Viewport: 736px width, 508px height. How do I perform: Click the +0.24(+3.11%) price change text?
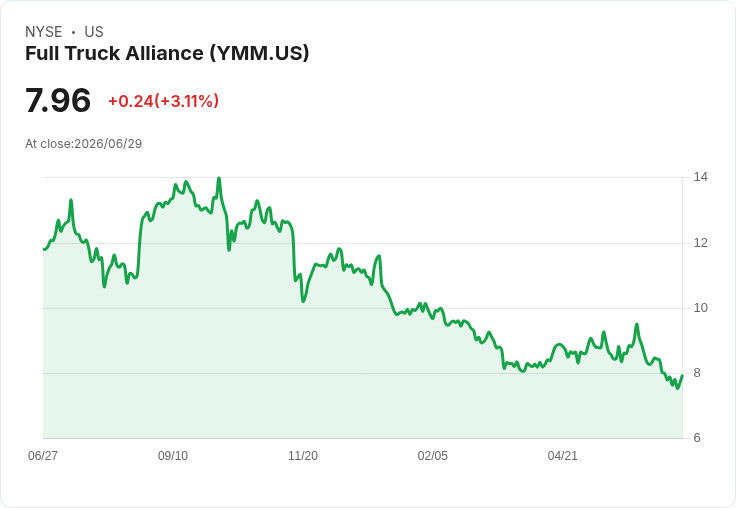pyautogui.click(x=164, y=101)
